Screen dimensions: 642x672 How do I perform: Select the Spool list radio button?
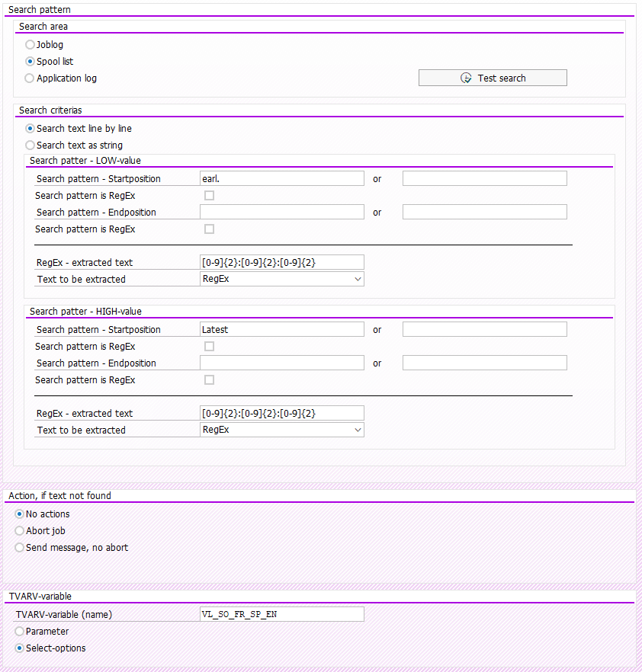point(30,61)
